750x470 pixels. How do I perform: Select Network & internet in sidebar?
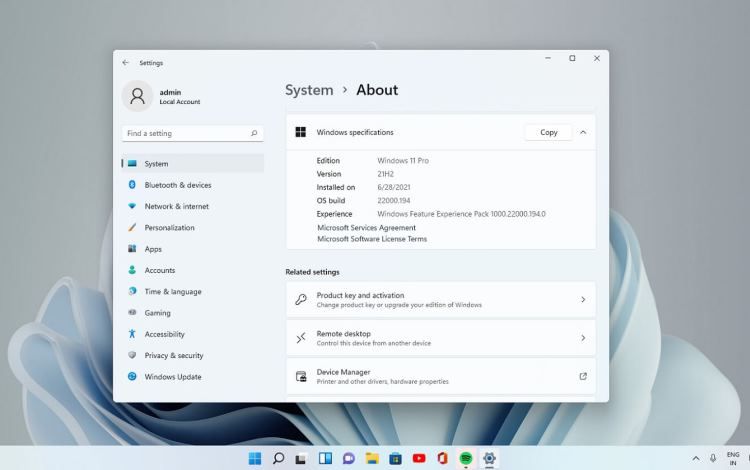176,206
